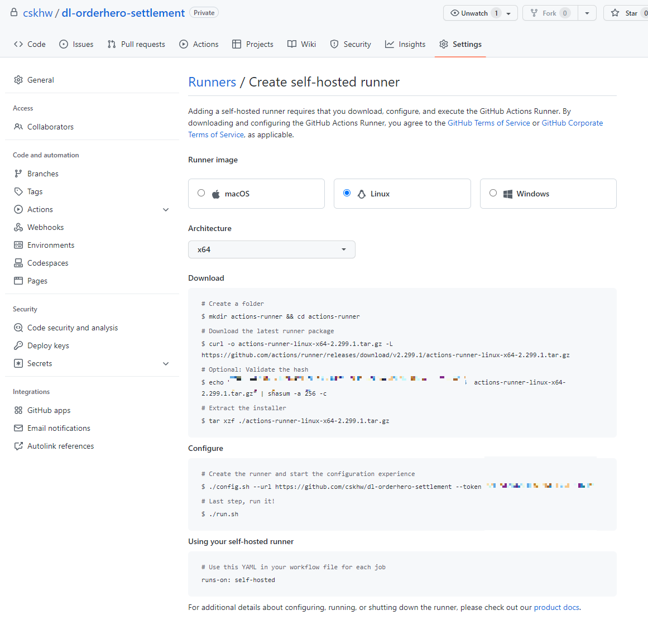Click the Environments server icon

(18, 245)
